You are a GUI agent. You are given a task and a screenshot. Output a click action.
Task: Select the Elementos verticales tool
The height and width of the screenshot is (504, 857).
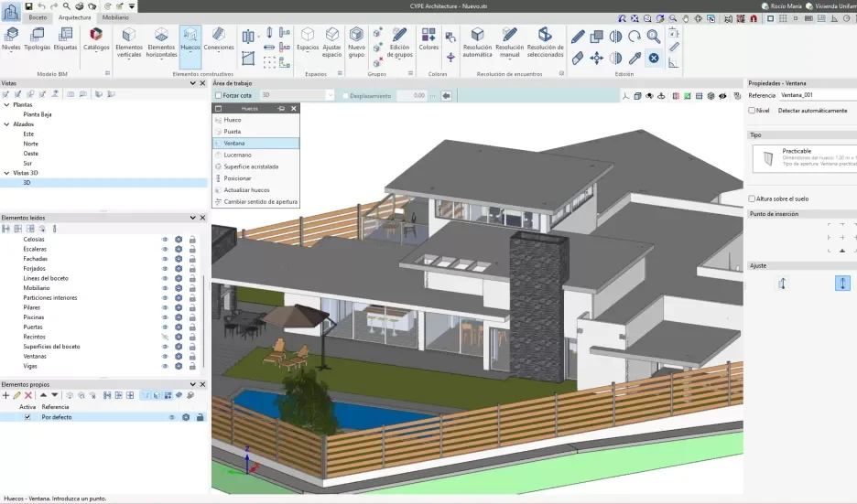pyautogui.click(x=129, y=39)
